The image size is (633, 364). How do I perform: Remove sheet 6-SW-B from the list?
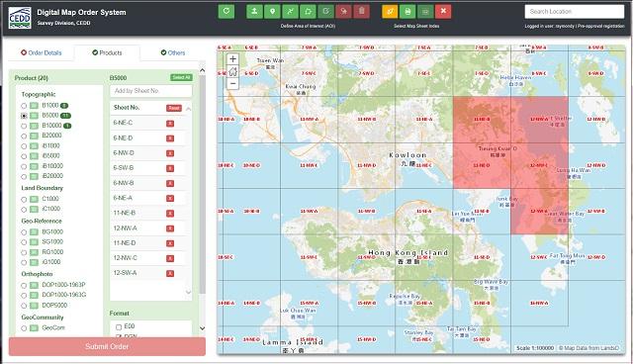click(170, 168)
